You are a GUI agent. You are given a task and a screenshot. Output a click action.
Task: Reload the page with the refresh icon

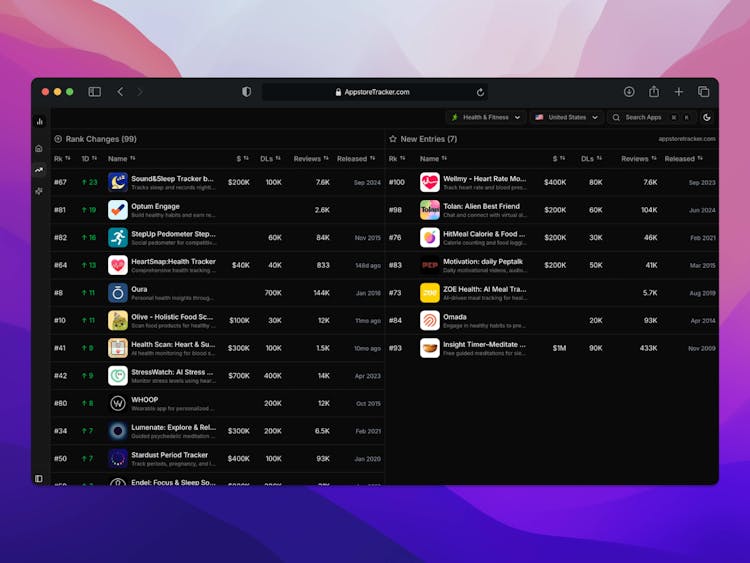click(x=480, y=92)
